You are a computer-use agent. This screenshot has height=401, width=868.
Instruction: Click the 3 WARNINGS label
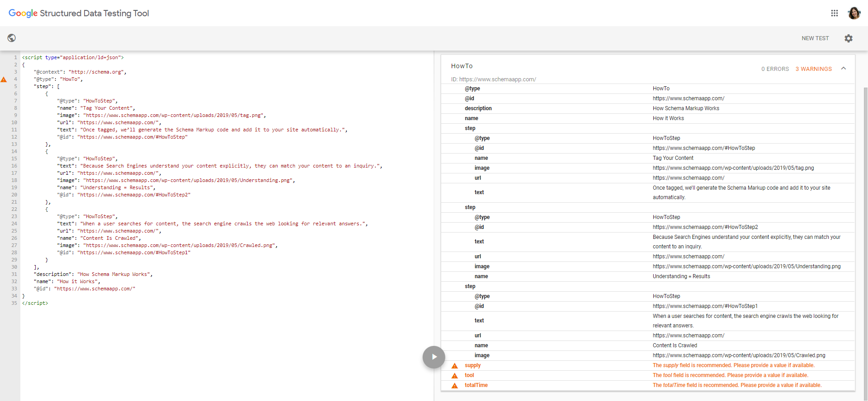coord(814,69)
